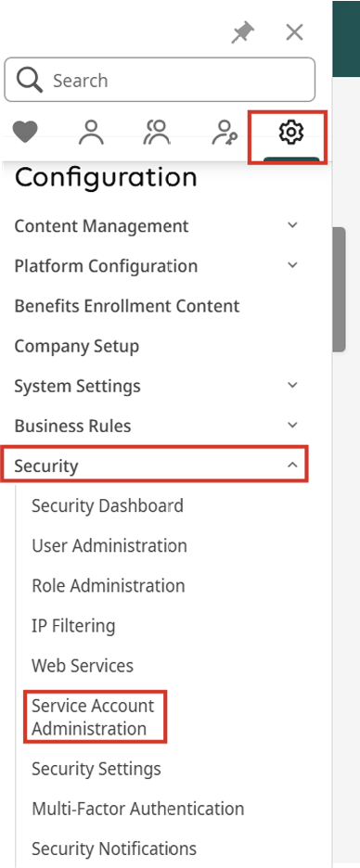Open Company Setup page

tap(76, 346)
